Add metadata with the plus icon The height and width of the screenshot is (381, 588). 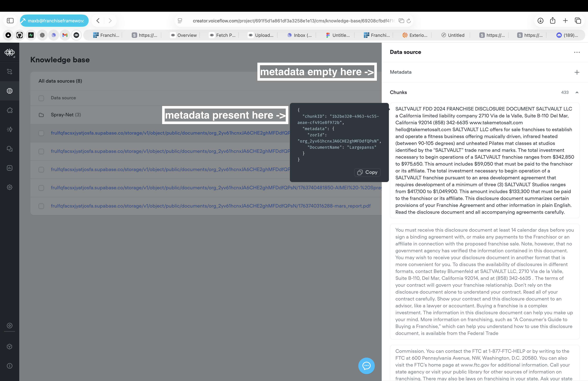coord(577,72)
